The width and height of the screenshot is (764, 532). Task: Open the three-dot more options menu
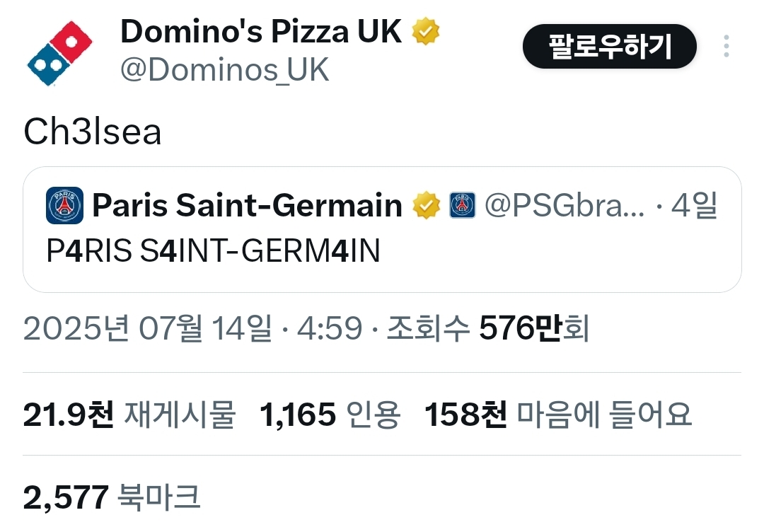pyautogui.click(x=726, y=46)
